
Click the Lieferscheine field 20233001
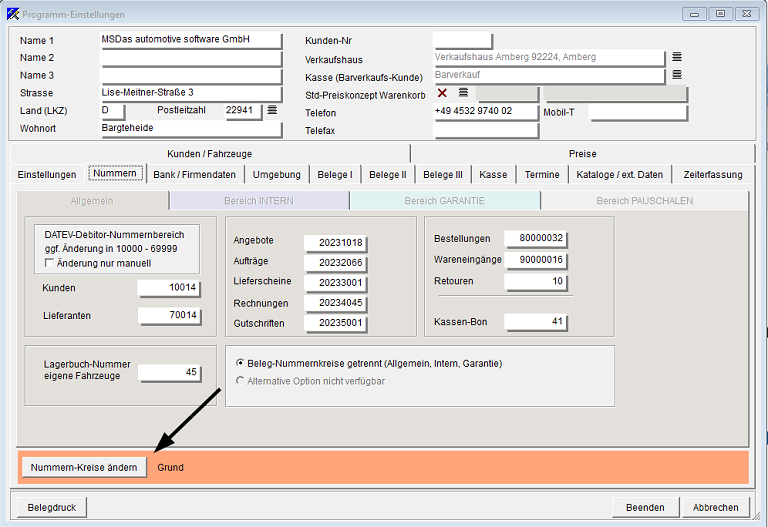336,283
